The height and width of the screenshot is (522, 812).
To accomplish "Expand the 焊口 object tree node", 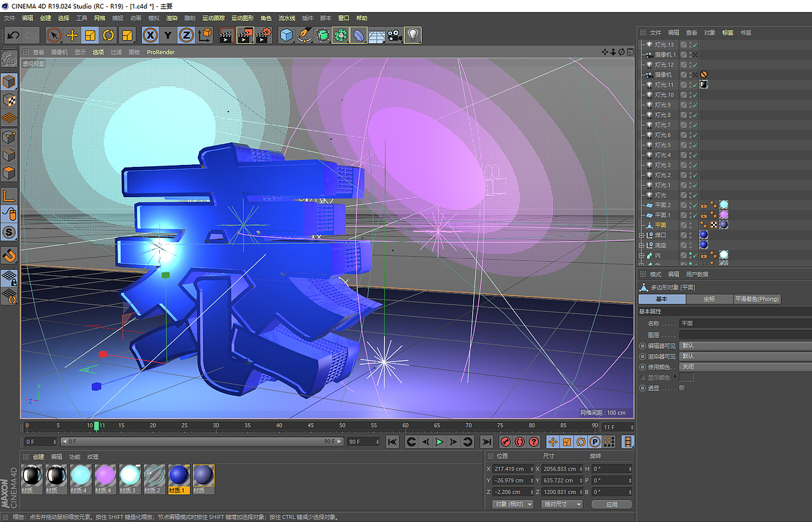I will [x=641, y=235].
